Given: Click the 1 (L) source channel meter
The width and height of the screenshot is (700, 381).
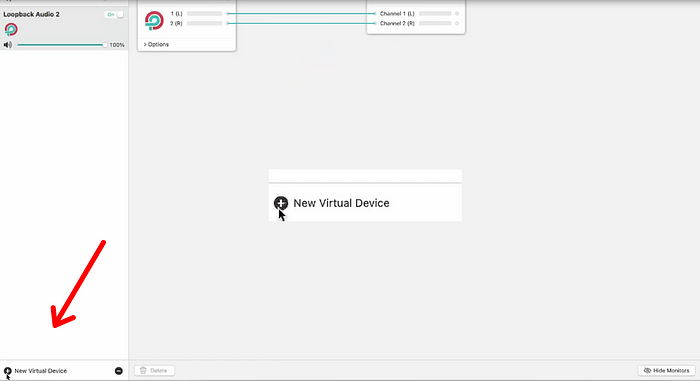Looking at the screenshot, I should point(204,14).
